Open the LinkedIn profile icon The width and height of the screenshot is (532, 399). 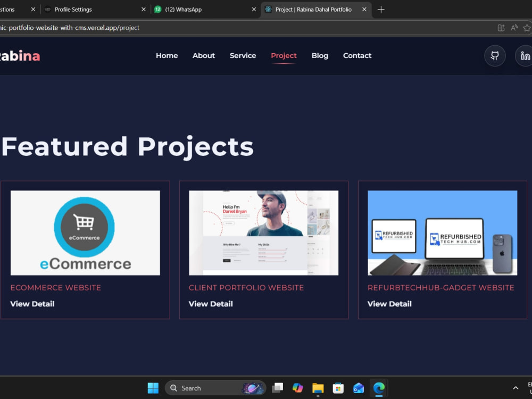[524, 56]
